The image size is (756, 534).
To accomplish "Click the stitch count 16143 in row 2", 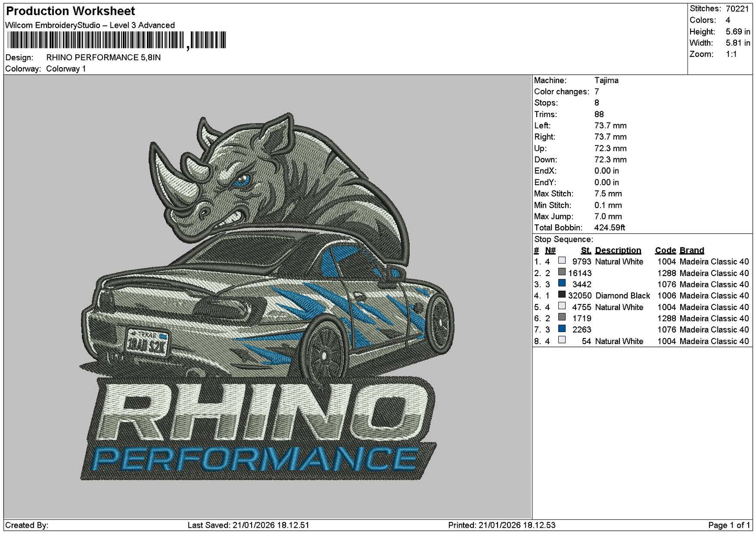I will point(580,273).
